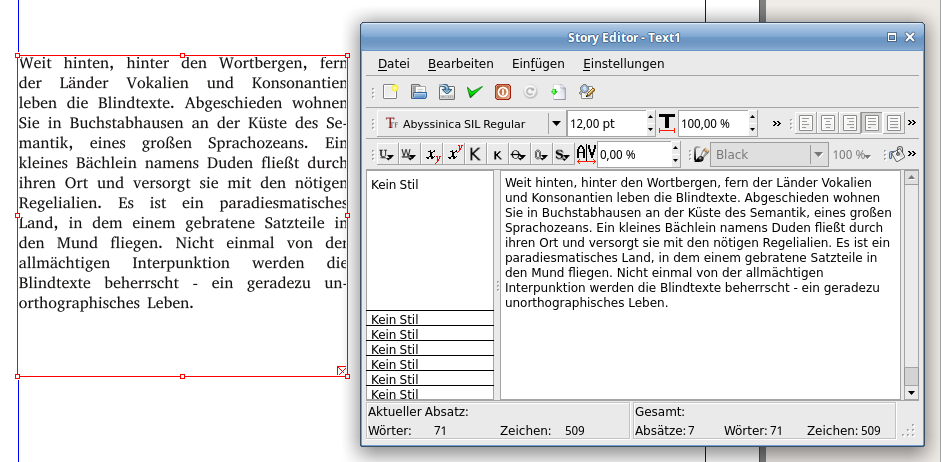Click the Load from File folder icon
This screenshot has width=941, height=462.
419,92
